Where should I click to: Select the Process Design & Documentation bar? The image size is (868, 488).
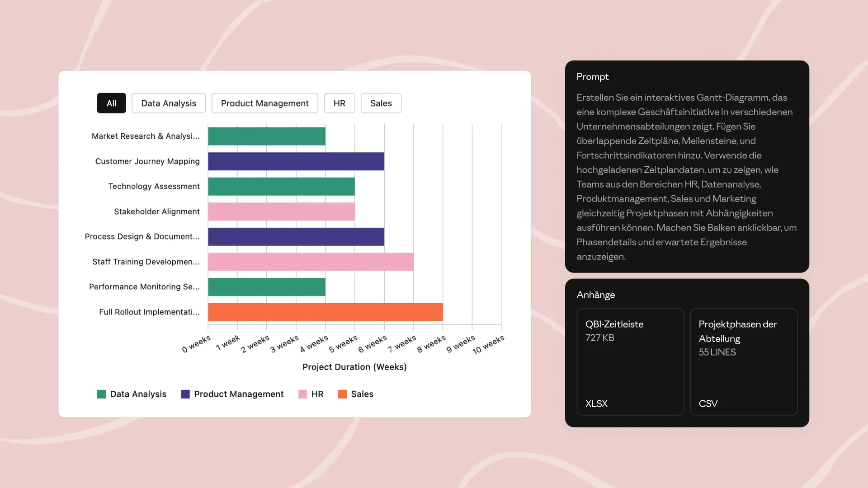296,236
